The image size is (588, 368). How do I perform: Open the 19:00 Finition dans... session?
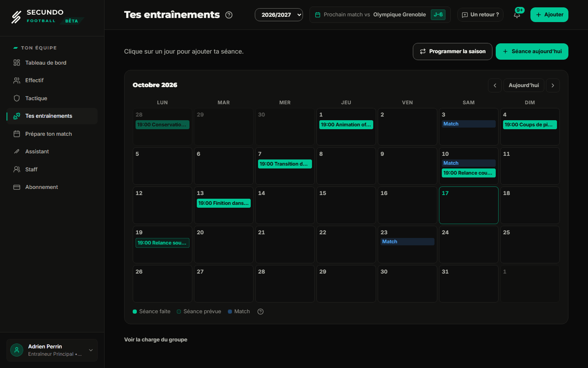pos(224,203)
